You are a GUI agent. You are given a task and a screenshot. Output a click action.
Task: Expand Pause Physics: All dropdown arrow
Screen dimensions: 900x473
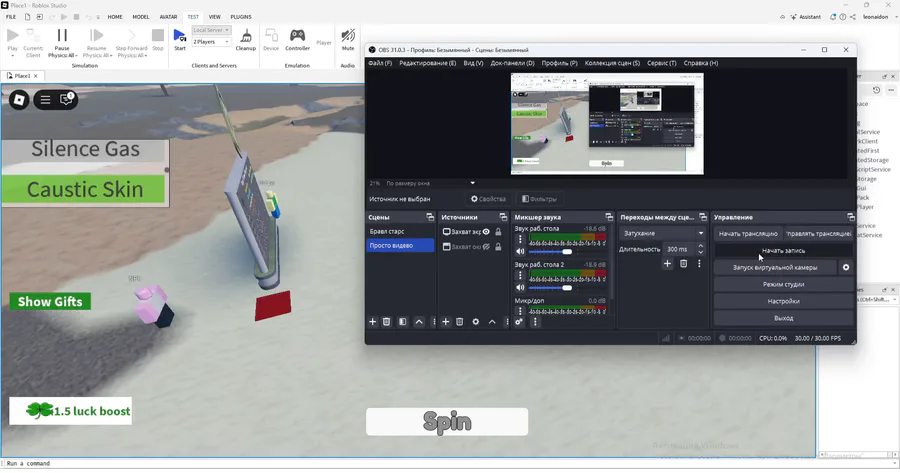point(76,56)
